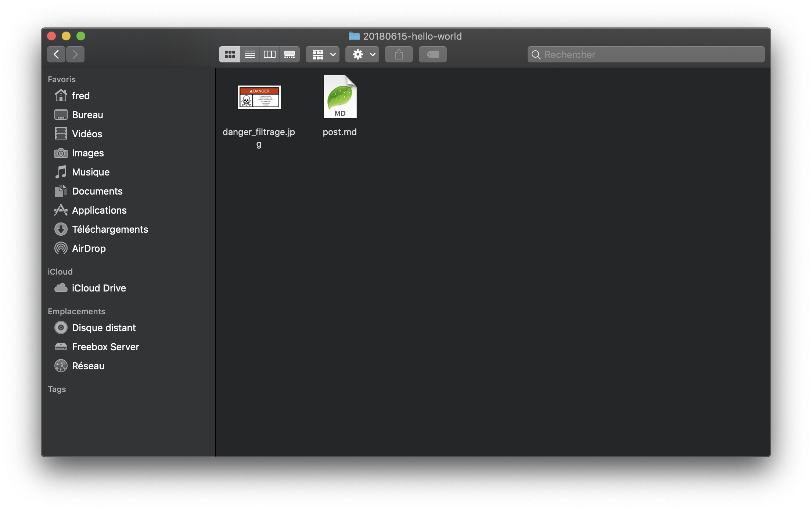The image size is (812, 511).
Task: Switch to column view mode
Action: [270, 54]
